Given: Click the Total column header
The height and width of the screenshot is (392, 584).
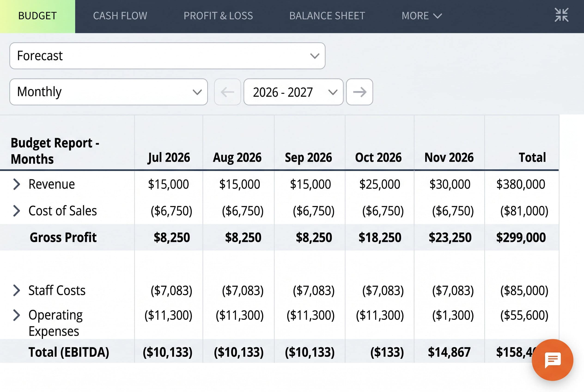Looking at the screenshot, I should pyautogui.click(x=532, y=157).
